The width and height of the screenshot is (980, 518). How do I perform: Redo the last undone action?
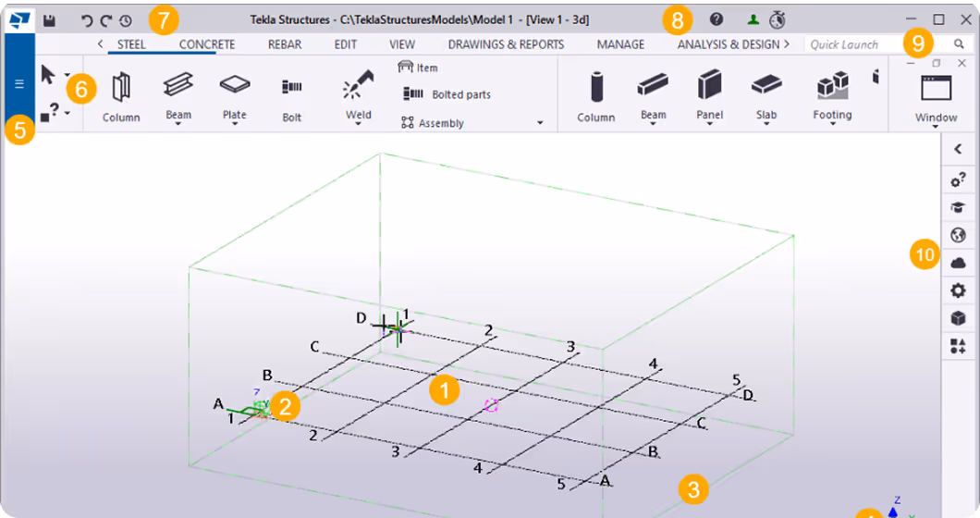106,20
